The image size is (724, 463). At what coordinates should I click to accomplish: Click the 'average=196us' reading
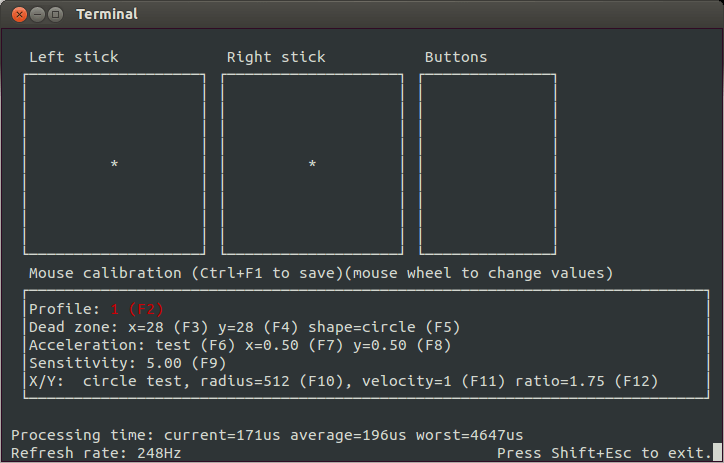coord(348,435)
